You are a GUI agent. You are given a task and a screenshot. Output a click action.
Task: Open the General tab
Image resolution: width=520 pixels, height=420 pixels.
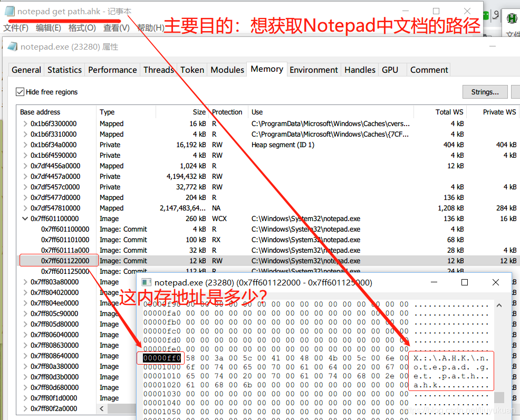(26, 70)
